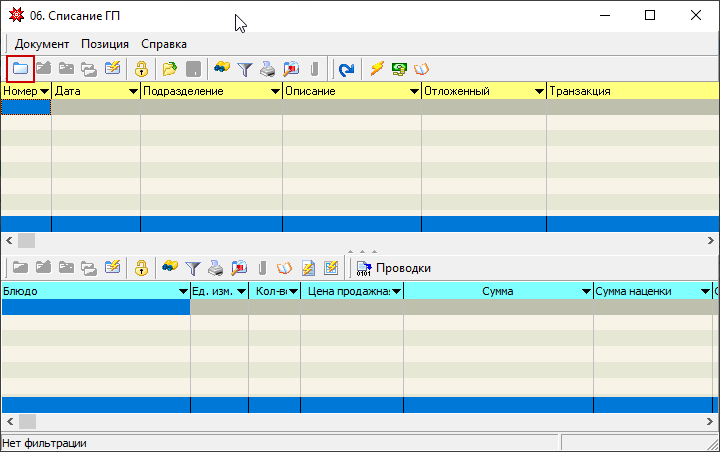Image resolution: width=720 pixels, height=452 pixels.
Task: Click the Позиция menu item
Action: [105, 44]
